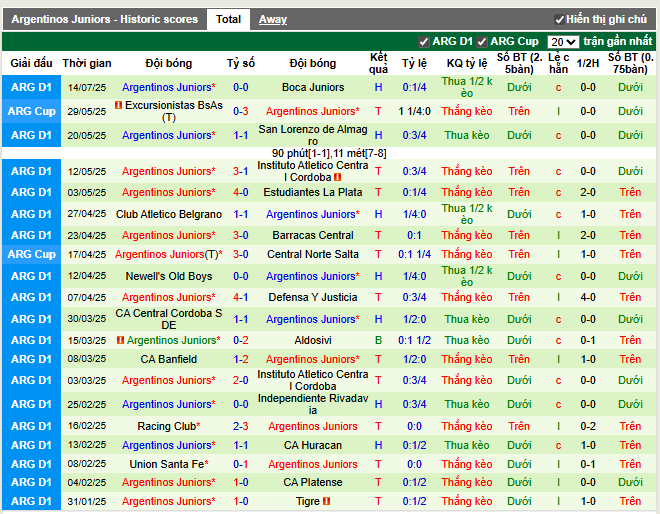Click the 2-3 score at Racing Club
Viewport: 660px width, 514px height.
pyautogui.click(x=241, y=426)
